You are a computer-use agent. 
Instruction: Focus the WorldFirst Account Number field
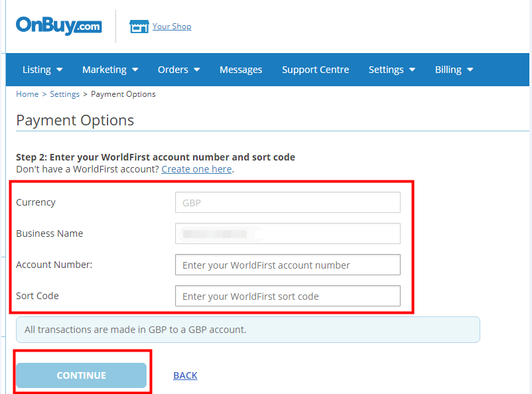pyautogui.click(x=287, y=265)
